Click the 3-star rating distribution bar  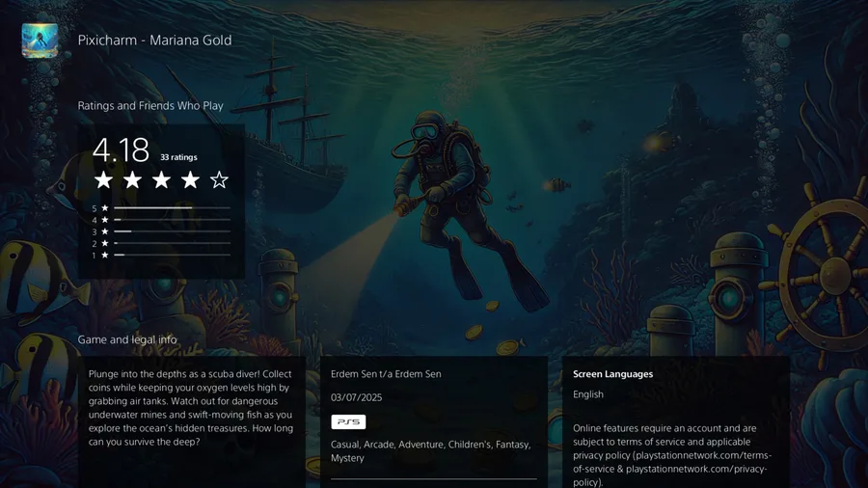173,231
